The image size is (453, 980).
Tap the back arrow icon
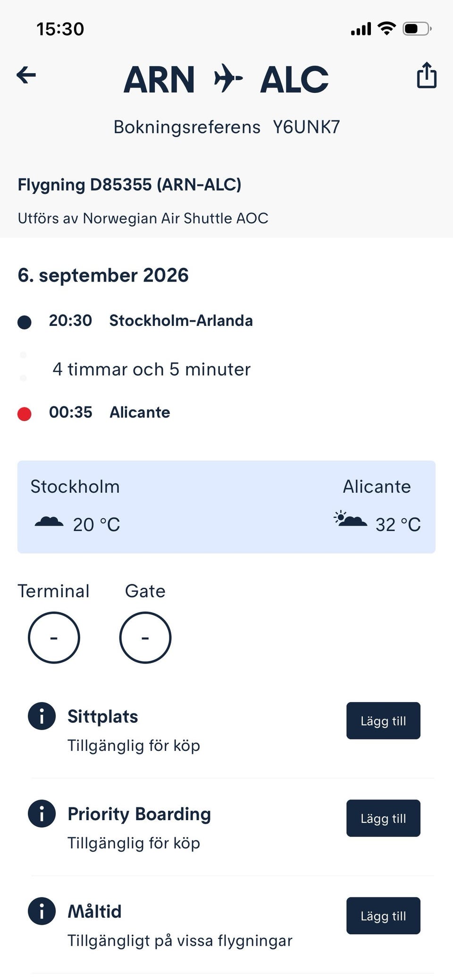[x=26, y=75]
